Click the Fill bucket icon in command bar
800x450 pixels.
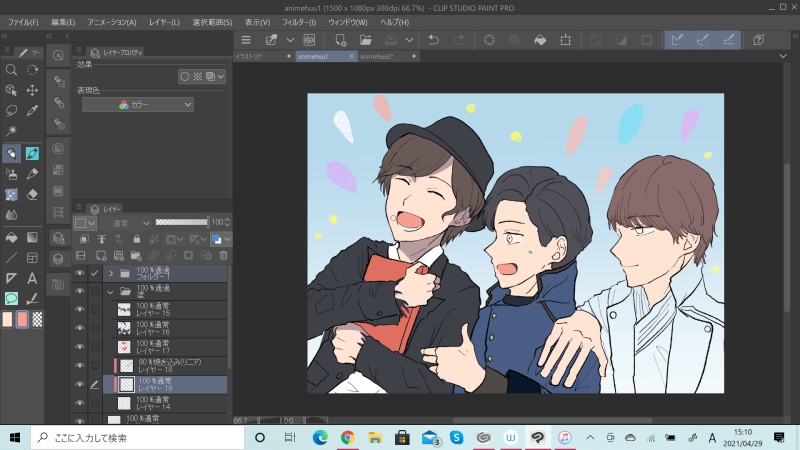[x=540, y=40]
